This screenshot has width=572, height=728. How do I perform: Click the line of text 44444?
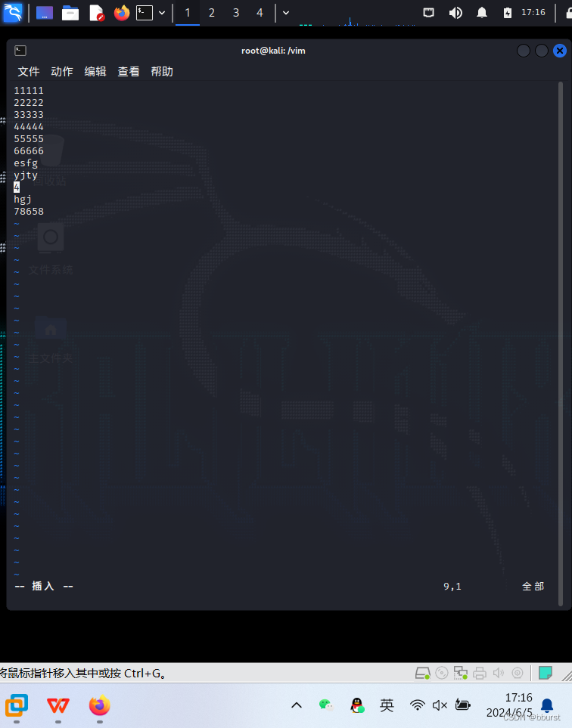click(x=29, y=127)
